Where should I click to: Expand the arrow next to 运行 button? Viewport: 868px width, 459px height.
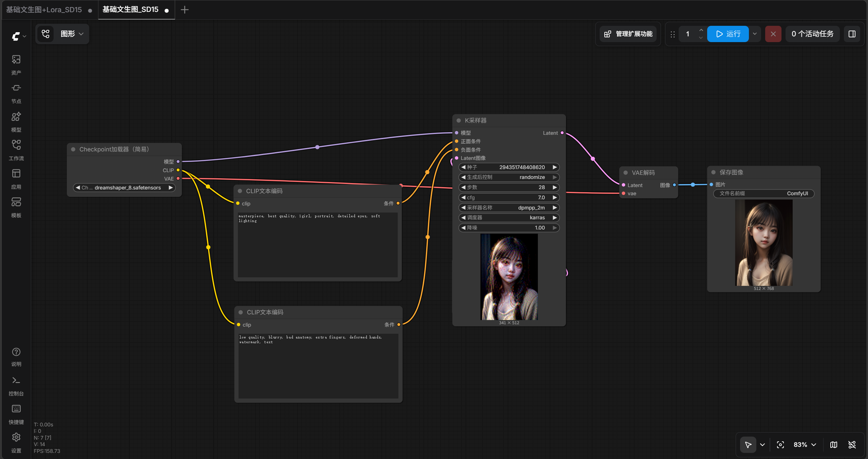[755, 34]
